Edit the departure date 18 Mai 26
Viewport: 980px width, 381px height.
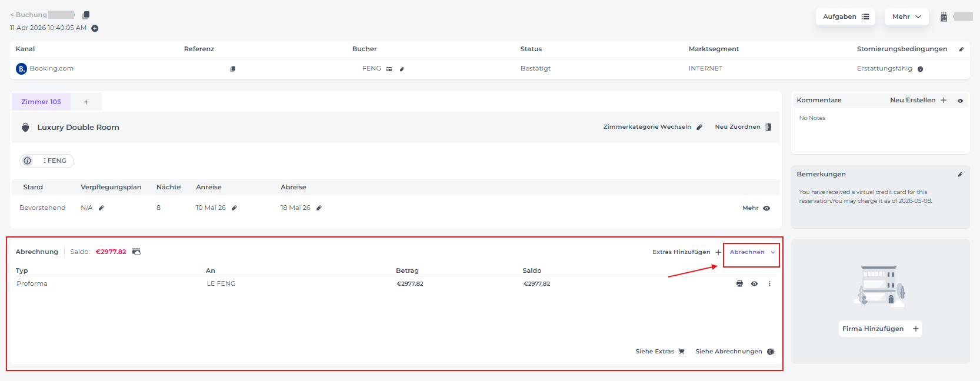tap(319, 208)
